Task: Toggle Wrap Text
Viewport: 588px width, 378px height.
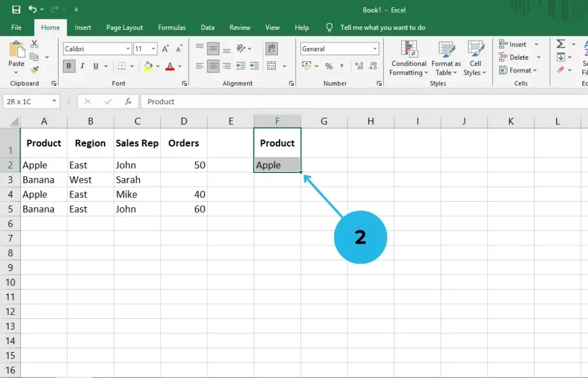Action: pyautogui.click(x=272, y=48)
